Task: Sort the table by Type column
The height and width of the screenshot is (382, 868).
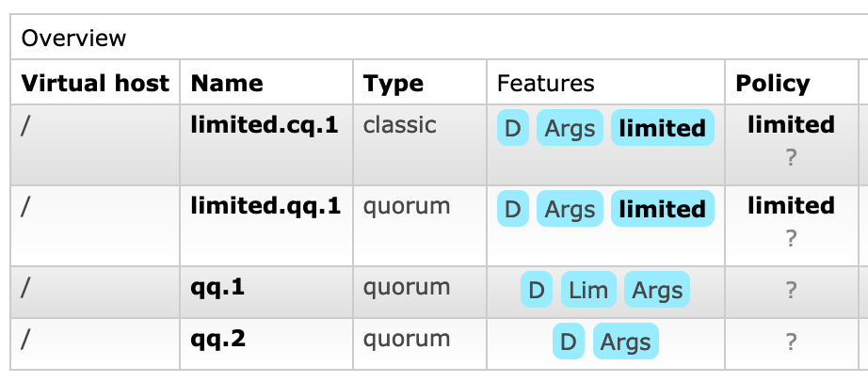Action: click(394, 83)
